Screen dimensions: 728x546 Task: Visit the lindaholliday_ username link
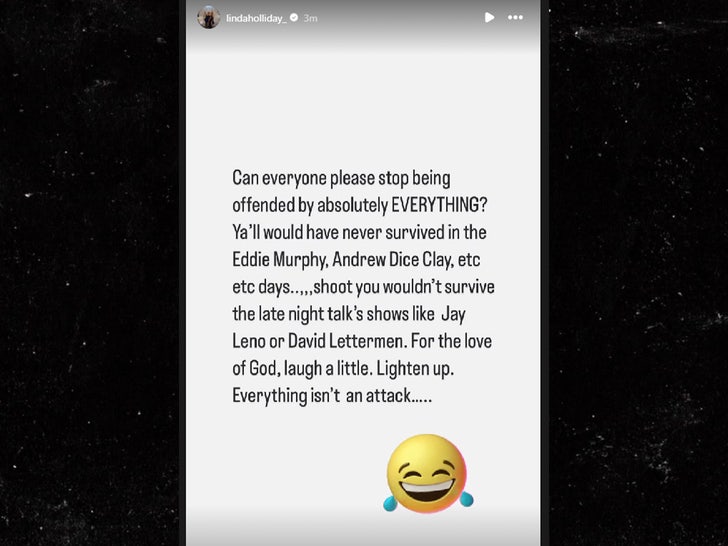coord(256,18)
